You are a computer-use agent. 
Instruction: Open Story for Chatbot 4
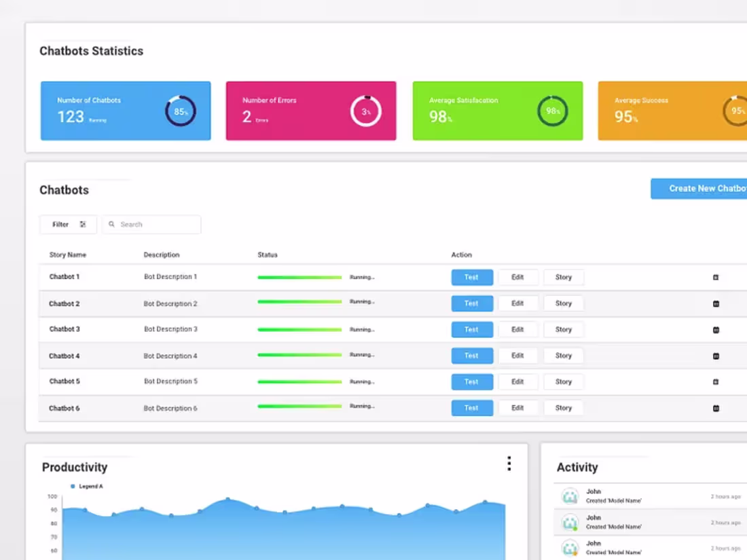point(564,356)
